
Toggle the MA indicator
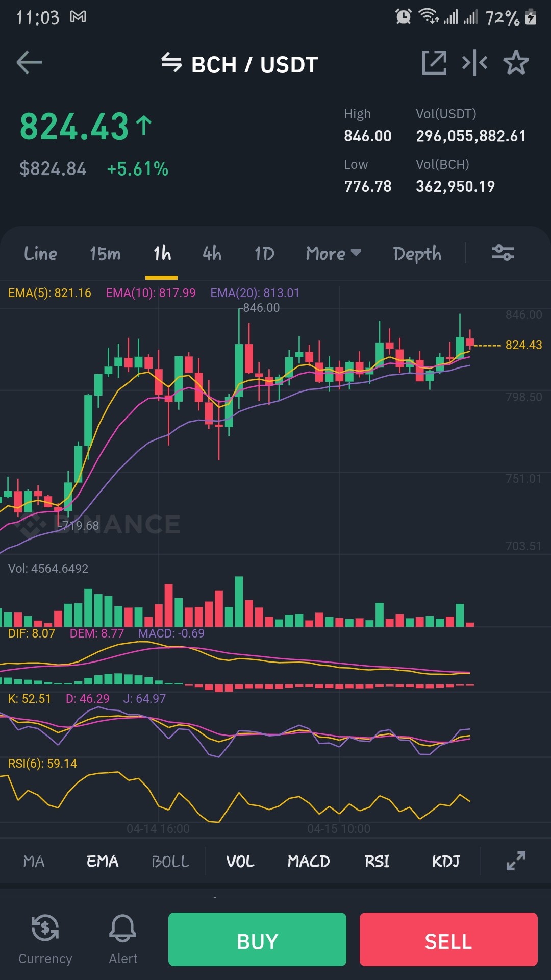[x=34, y=862]
